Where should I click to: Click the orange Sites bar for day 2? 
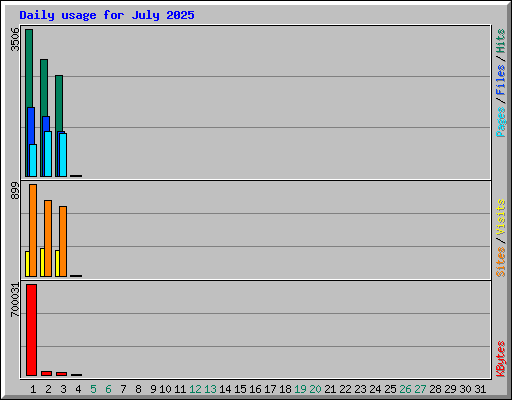(x=48, y=238)
